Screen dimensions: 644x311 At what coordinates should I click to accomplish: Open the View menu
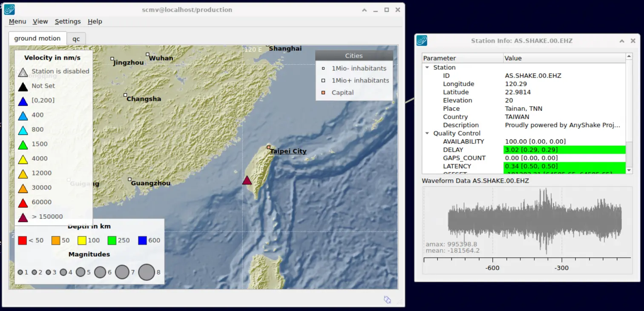coord(40,21)
